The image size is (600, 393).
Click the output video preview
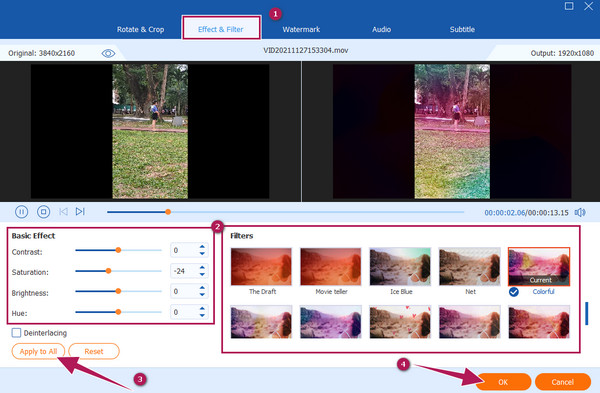tap(452, 131)
